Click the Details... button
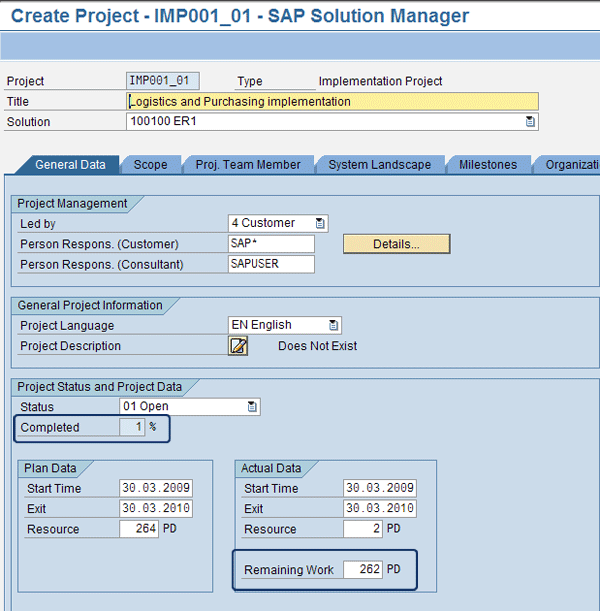 [x=396, y=244]
